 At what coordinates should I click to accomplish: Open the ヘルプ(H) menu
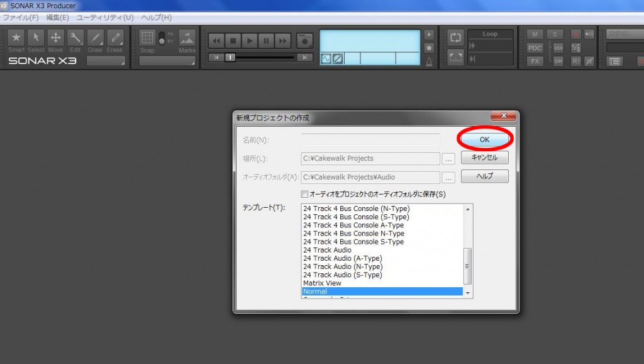pyautogui.click(x=157, y=18)
